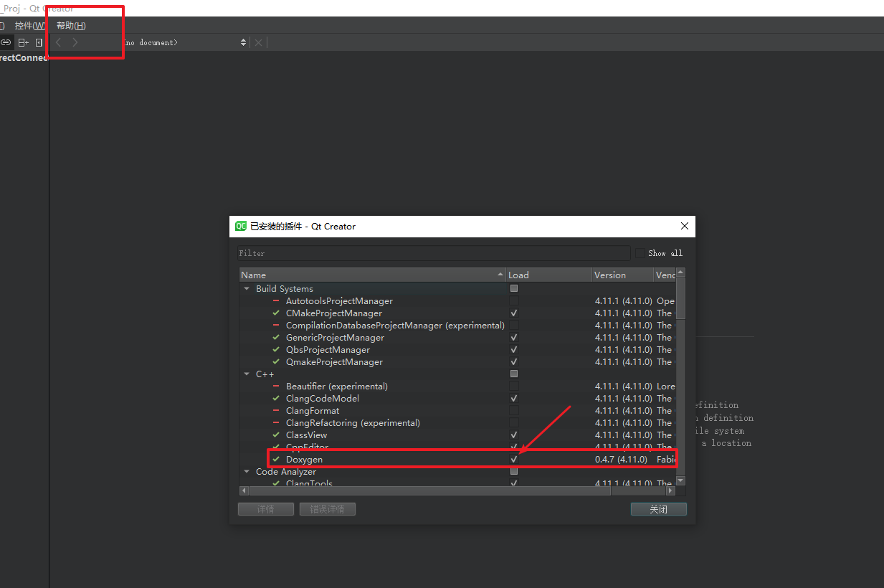The image size is (884, 588).
Task: Click into the Filter field
Action: point(434,253)
